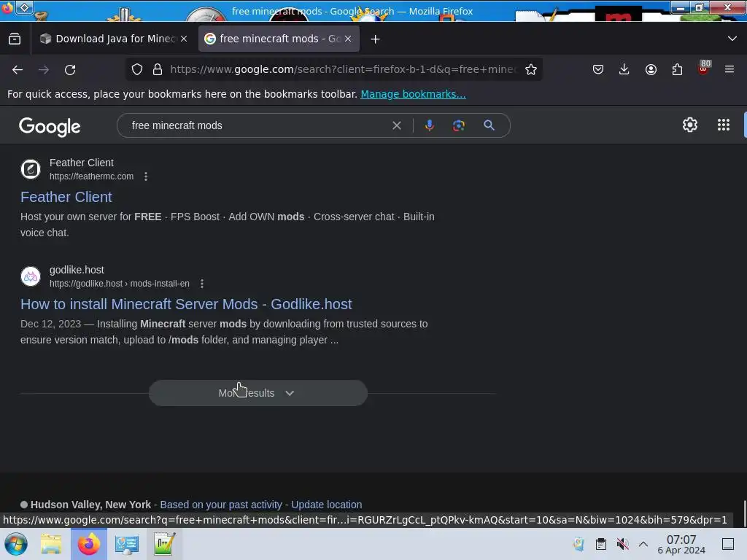
Task: Click the page vertical scrollbar thumb
Action: coord(745,513)
